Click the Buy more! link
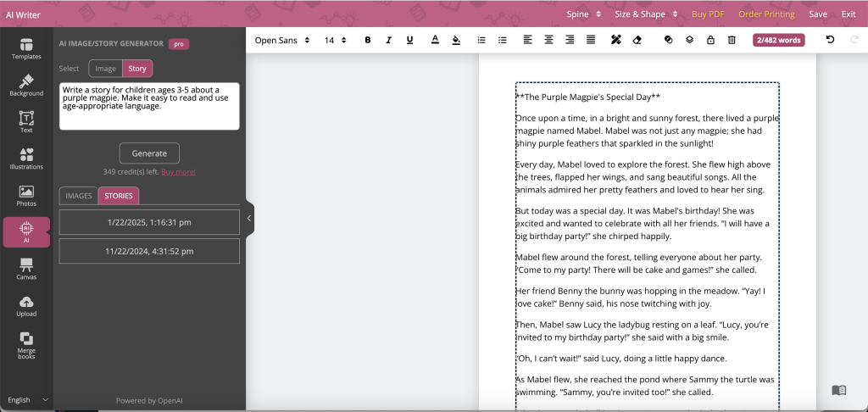Image resolution: width=868 pixels, height=412 pixels. (x=178, y=172)
